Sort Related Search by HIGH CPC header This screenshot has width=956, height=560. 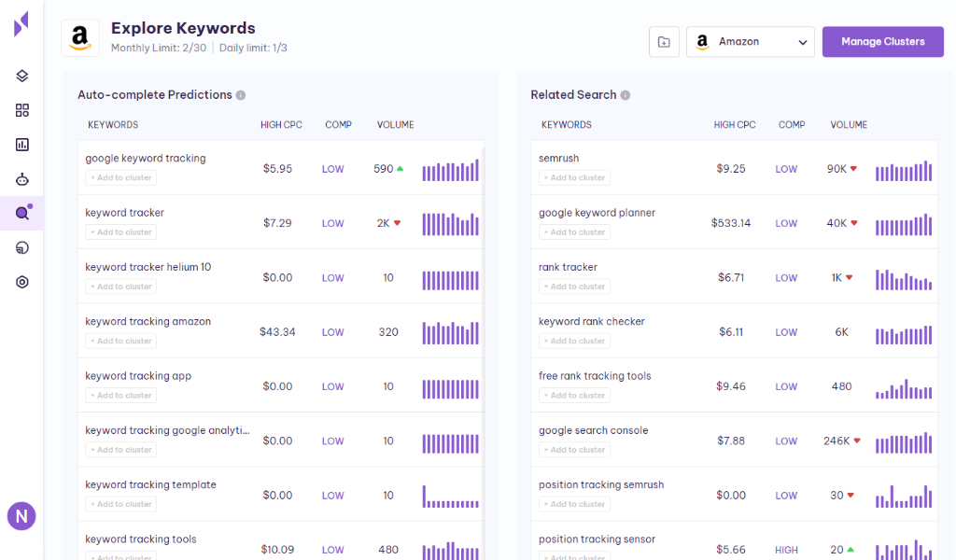tap(735, 125)
